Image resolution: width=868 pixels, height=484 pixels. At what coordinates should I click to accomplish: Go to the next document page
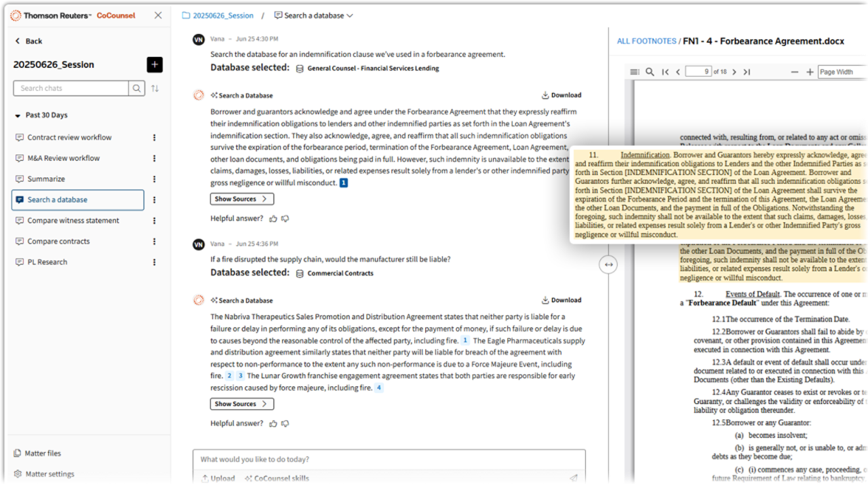click(734, 72)
